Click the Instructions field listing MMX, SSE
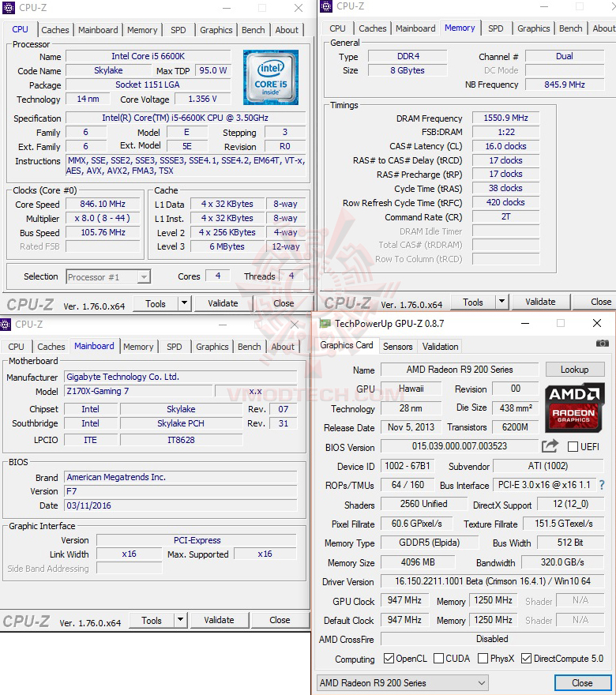The image size is (616, 695). 186,166
